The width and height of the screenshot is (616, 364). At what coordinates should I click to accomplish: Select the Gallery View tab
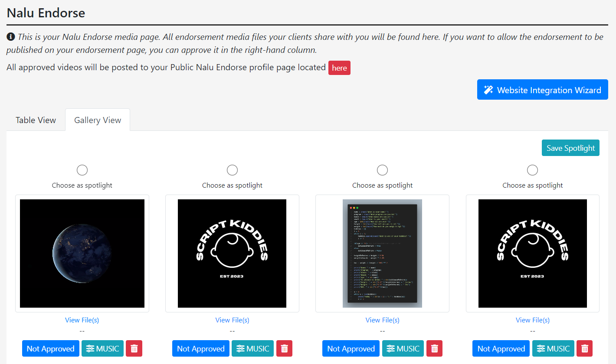(98, 120)
